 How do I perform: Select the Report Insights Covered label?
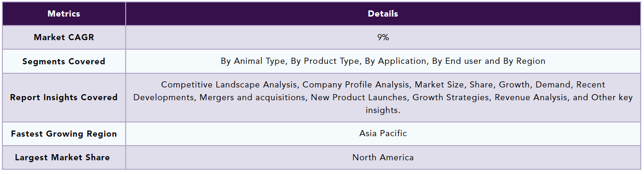click(x=64, y=97)
